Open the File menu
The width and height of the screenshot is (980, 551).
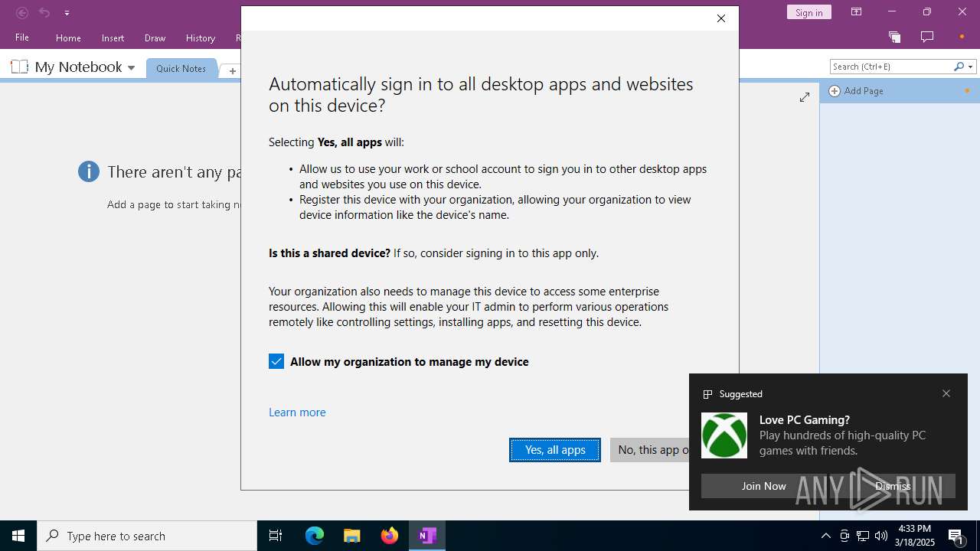[22, 37]
